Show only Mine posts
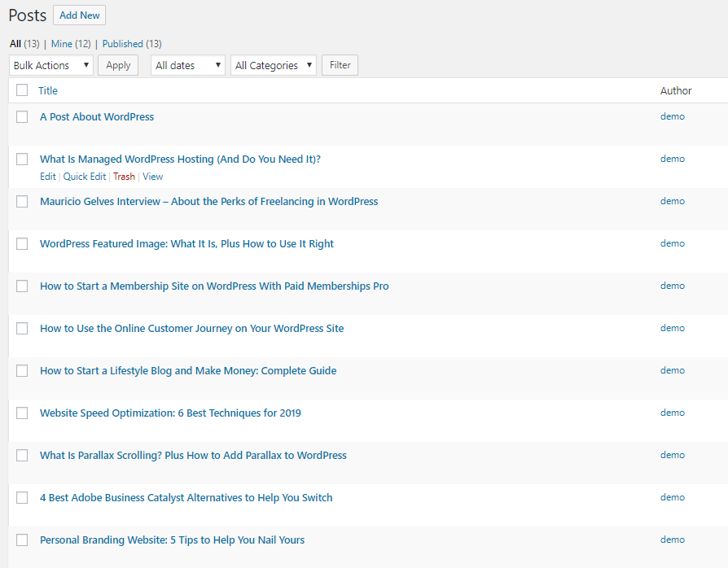 61,43
